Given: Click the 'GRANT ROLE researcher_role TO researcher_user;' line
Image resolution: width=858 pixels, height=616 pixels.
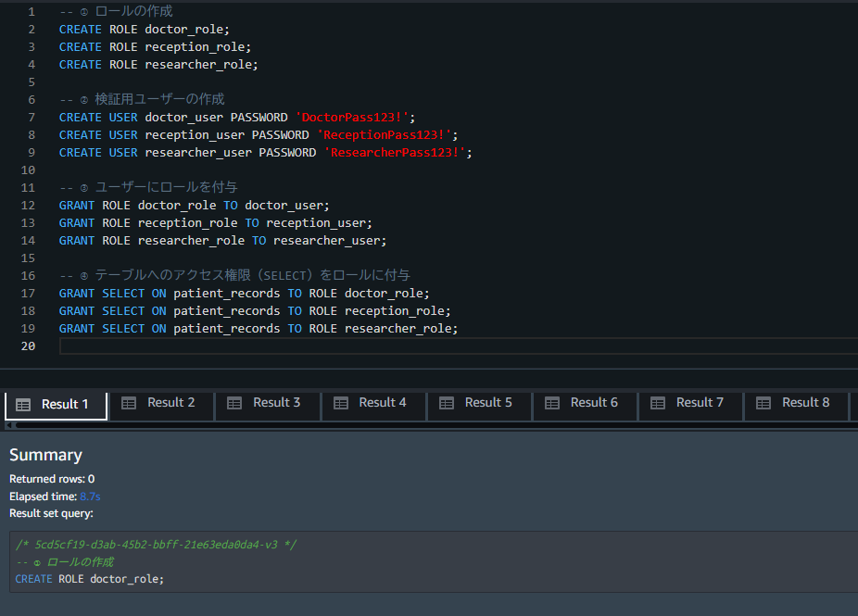Looking at the screenshot, I should pyautogui.click(x=222, y=241).
